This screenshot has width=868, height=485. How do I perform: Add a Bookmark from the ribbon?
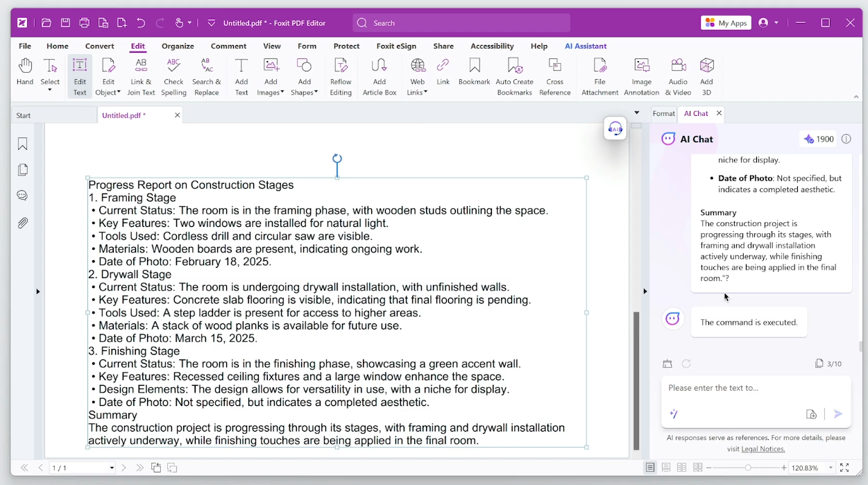475,72
